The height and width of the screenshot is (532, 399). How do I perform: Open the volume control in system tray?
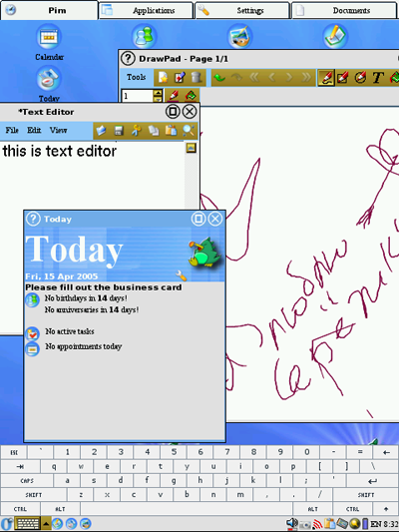click(x=292, y=524)
